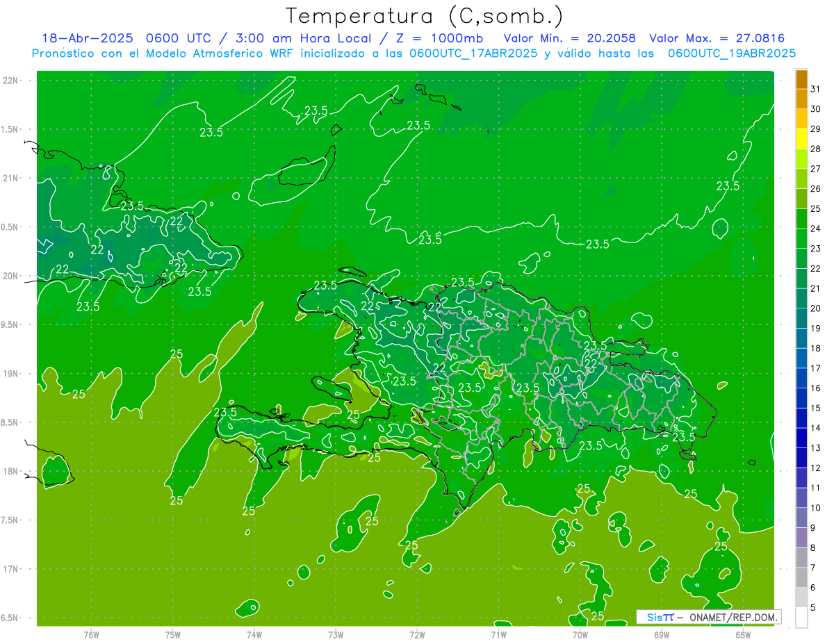The image size is (834, 644).
Task: Pick the orange swatch between 29 and 30
Action: (801, 119)
